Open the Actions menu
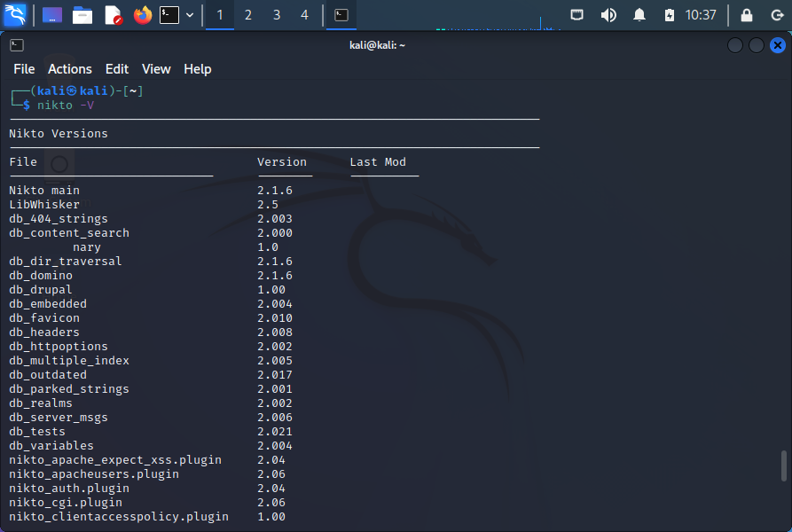Image resolution: width=792 pixels, height=532 pixels. [x=70, y=69]
